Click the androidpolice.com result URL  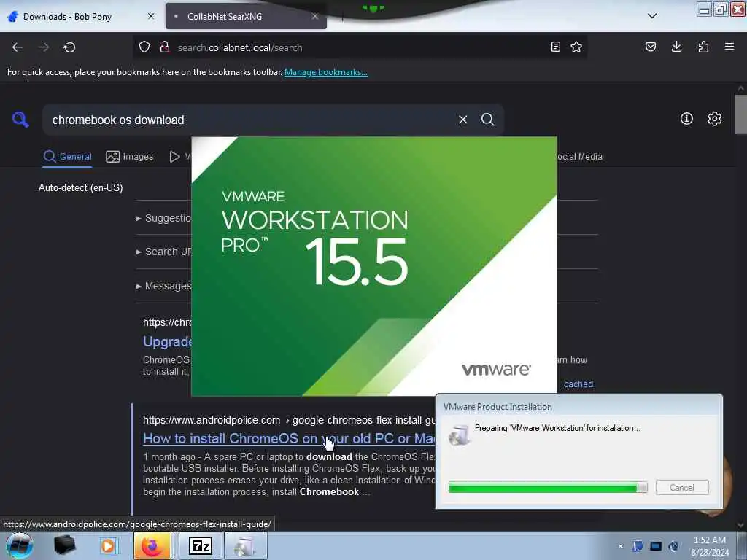tap(289, 420)
